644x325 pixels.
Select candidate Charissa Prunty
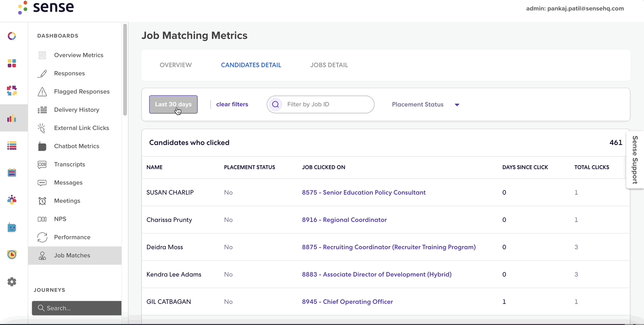coord(169,220)
